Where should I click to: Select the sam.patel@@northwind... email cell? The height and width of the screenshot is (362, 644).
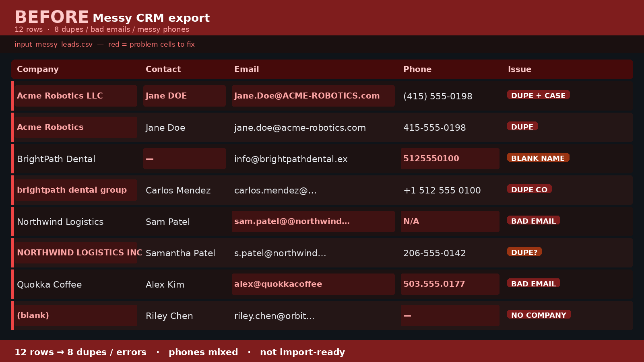[313, 221]
